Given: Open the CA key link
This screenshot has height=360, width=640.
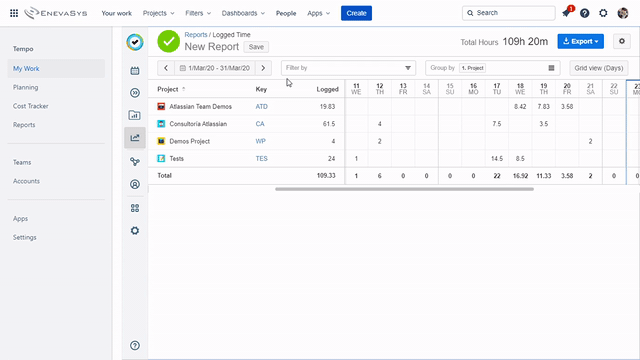Looking at the screenshot, I should (260, 124).
